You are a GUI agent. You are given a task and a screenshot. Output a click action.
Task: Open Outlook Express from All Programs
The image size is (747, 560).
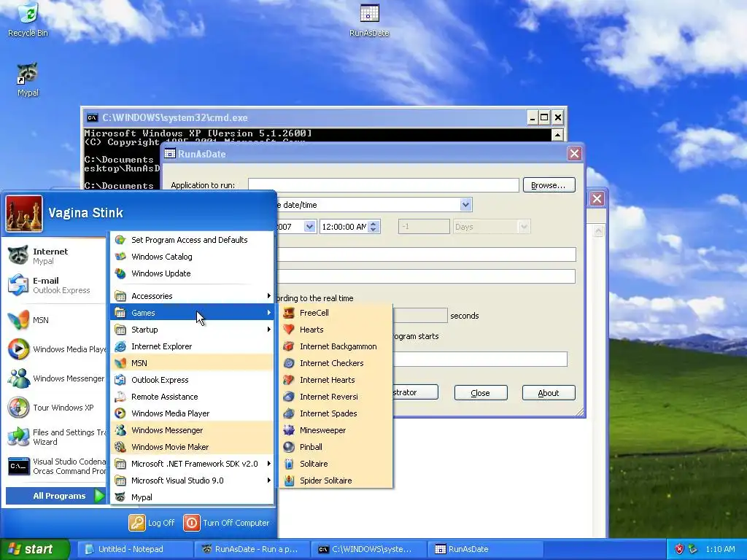[193, 380]
